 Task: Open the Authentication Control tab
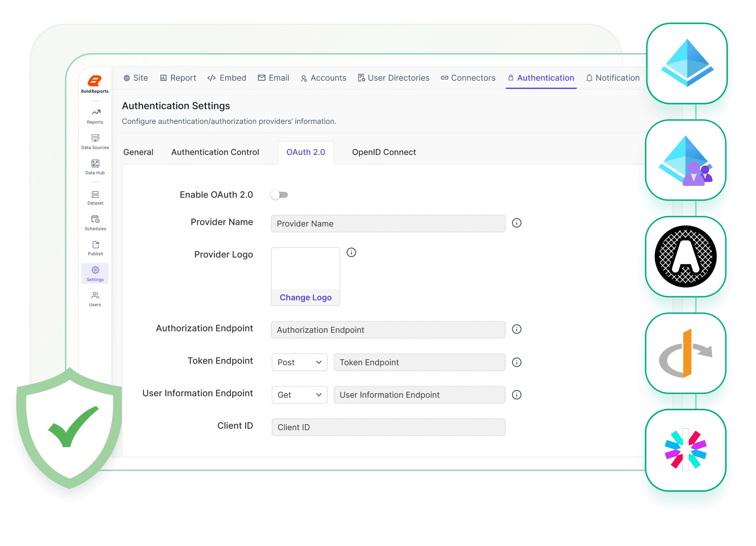click(215, 152)
